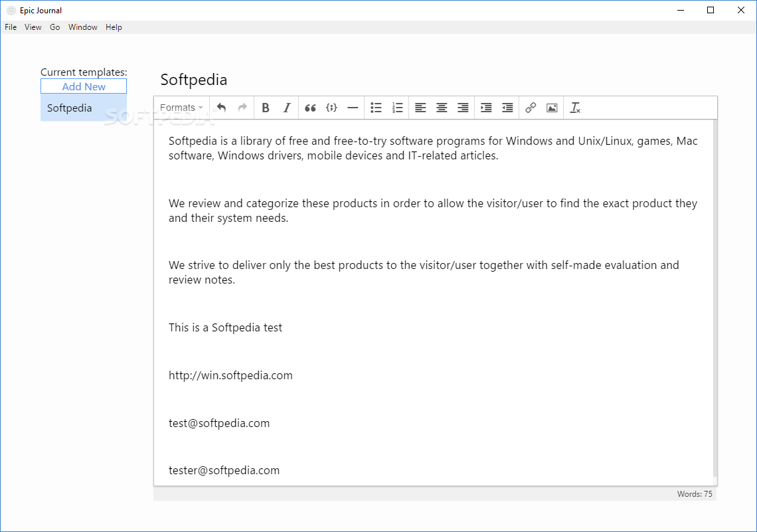Open the Help menu

point(114,27)
